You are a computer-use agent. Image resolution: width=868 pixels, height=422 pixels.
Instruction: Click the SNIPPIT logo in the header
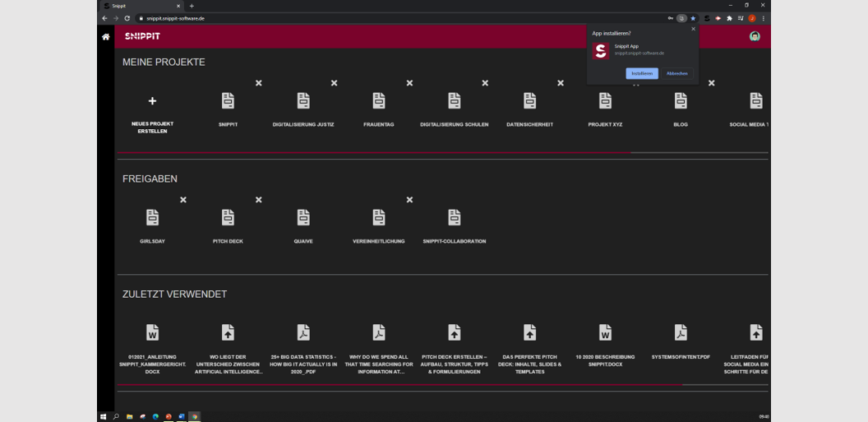tap(142, 36)
